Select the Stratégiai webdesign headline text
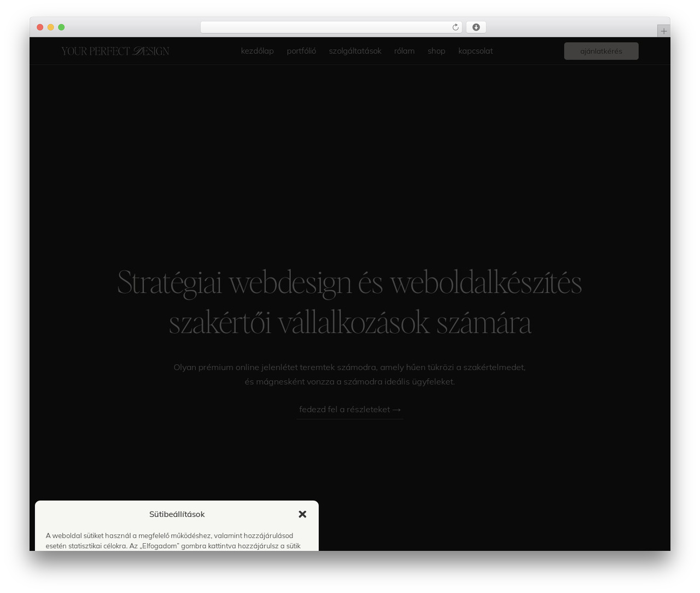The height and width of the screenshot is (593, 700). (x=350, y=301)
